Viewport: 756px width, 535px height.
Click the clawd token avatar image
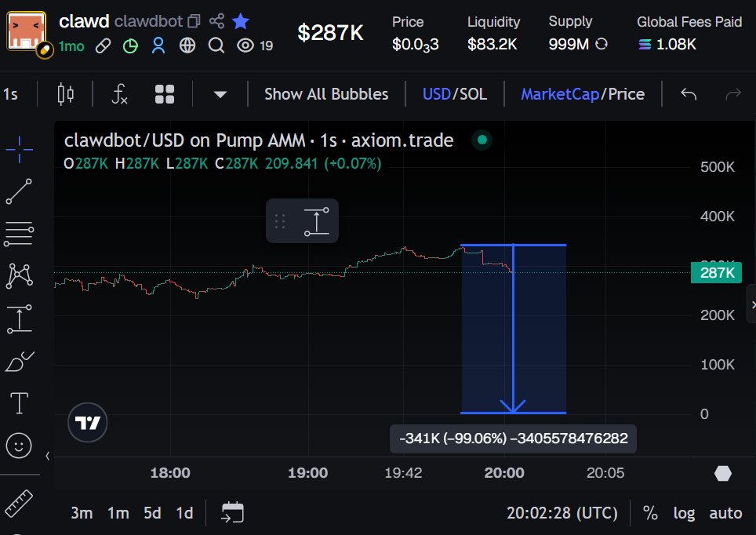(x=27, y=31)
